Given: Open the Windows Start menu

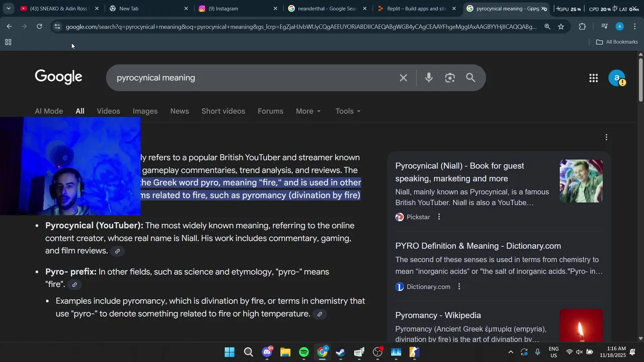Looking at the screenshot, I should coord(229,352).
